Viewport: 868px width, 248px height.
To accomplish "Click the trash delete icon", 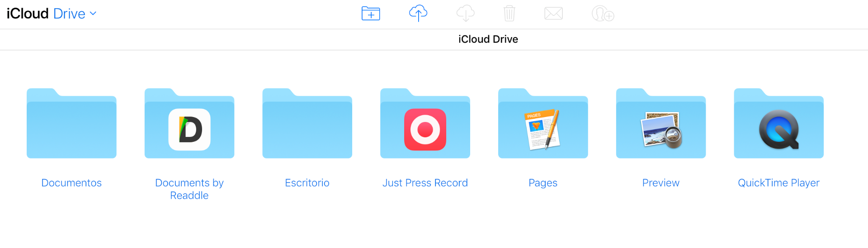I will 509,14.
